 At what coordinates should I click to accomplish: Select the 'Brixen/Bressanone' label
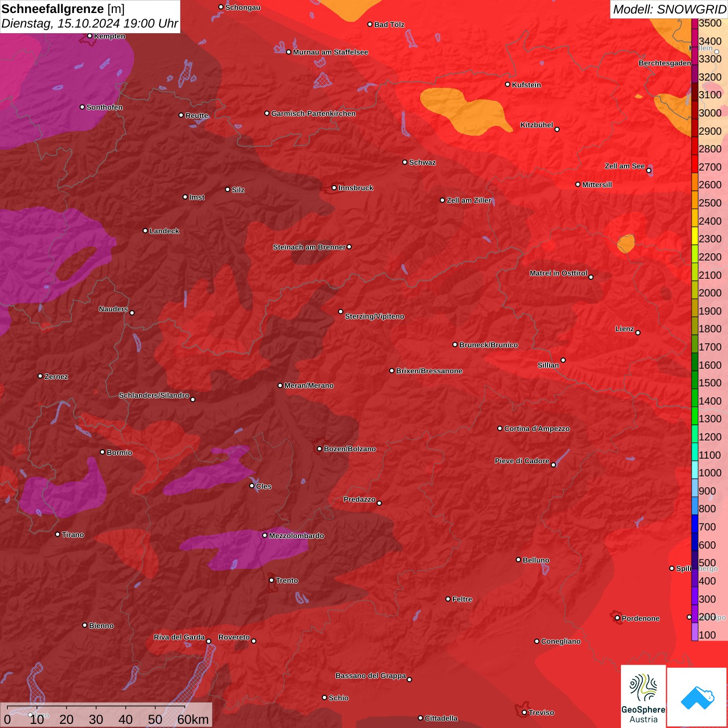429,371
